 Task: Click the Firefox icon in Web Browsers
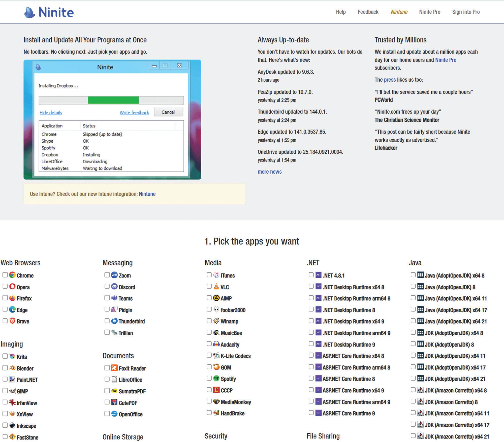(12, 298)
